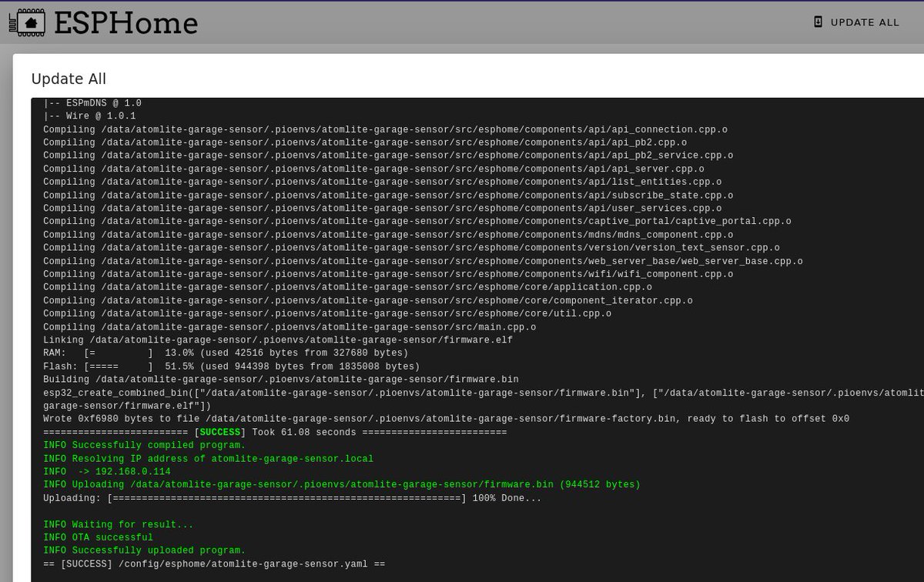Select the subscribe_state.cpp.o compile line
Image resolution: width=924 pixels, height=582 pixels.
click(388, 196)
